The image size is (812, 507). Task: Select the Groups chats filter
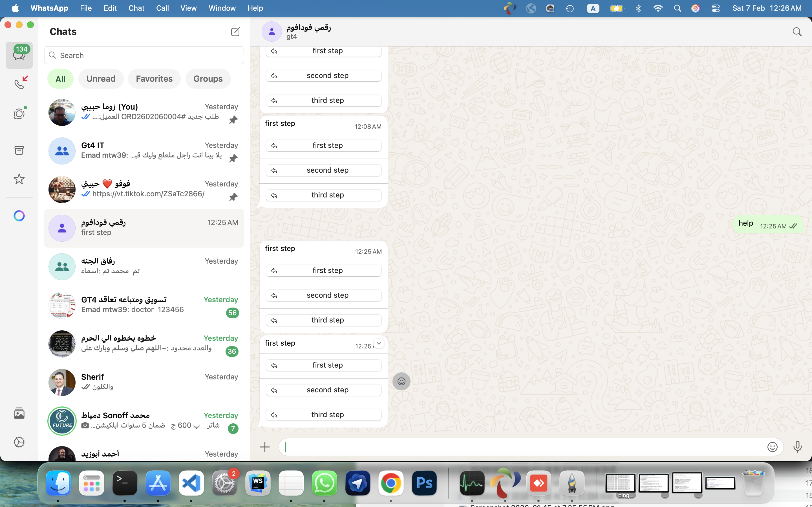click(x=208, y=79)
